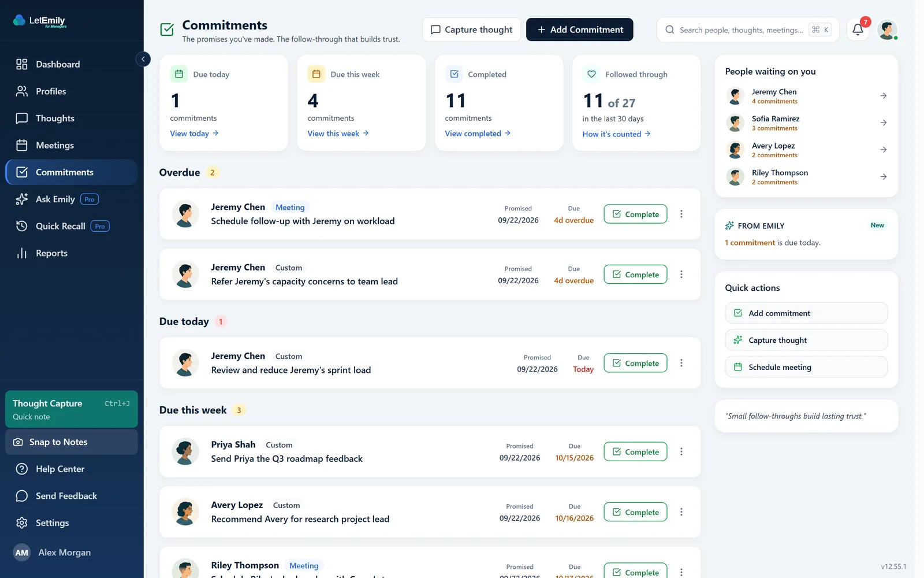Image resolution: width=924 pixels, height=578 pixels.
Task: Open Riley Thompson's waiting commitments arrow
Action: (x=884, y=177)
